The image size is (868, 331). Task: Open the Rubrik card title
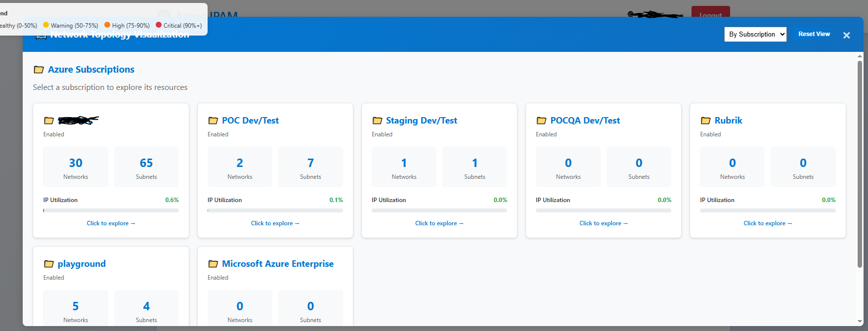728,121
